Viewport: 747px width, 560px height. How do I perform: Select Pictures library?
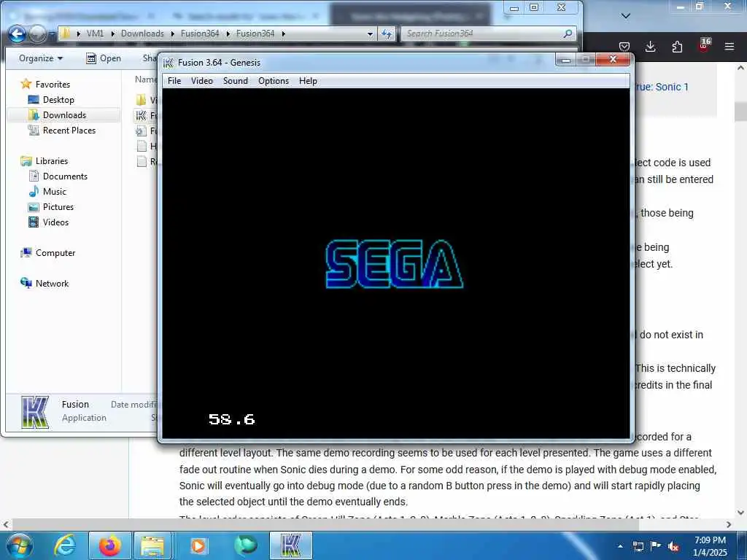[58, 206]
